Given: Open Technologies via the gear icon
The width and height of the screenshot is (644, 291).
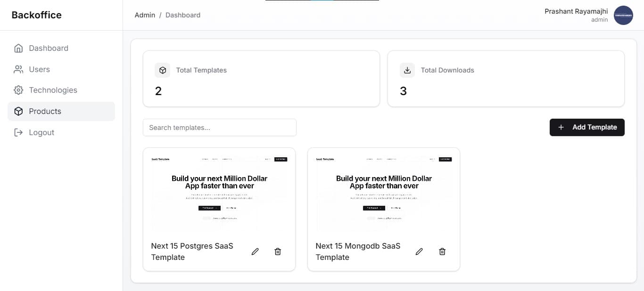Looking at the screenshot, I should click(18, 90).
